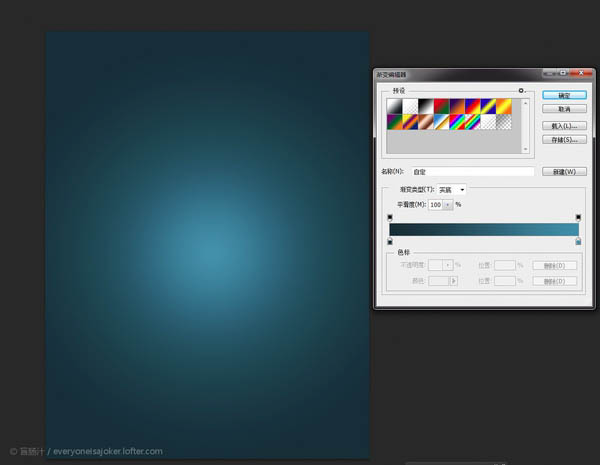Expand the smoothness (平滑度) value dropdown arrow
Image resolution: width=600 pixels, height=465 pixels.
coord(448,204)
